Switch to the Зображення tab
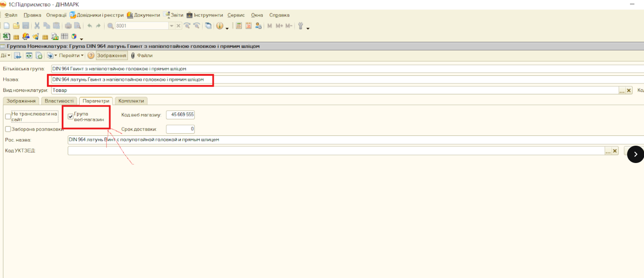 click(21, 101)
